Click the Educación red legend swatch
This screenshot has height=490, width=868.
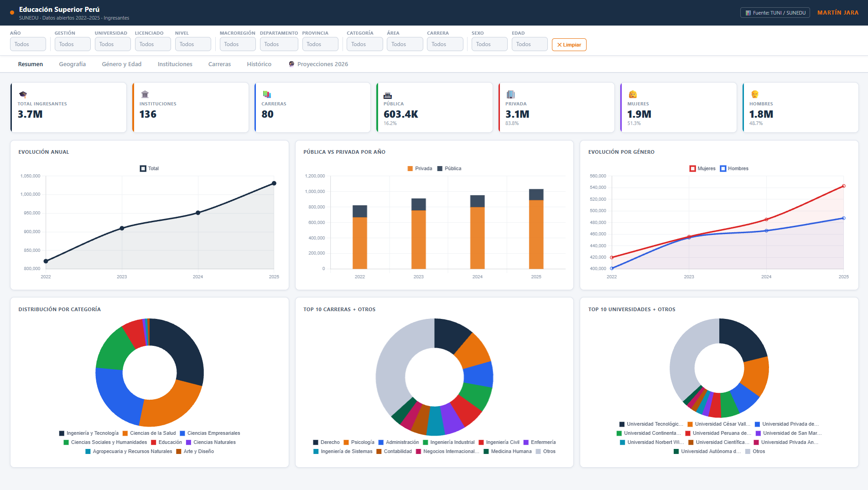[x=154, y=442]
